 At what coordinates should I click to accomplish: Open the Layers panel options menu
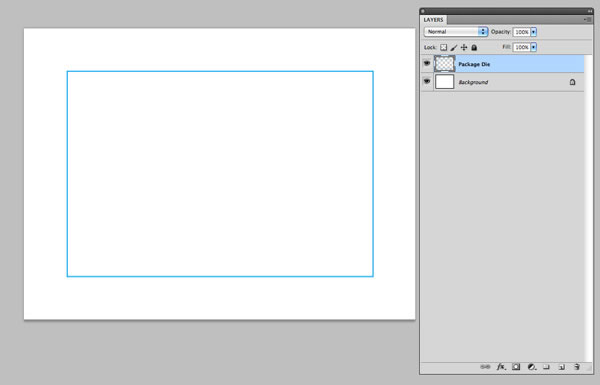point(587,20)
